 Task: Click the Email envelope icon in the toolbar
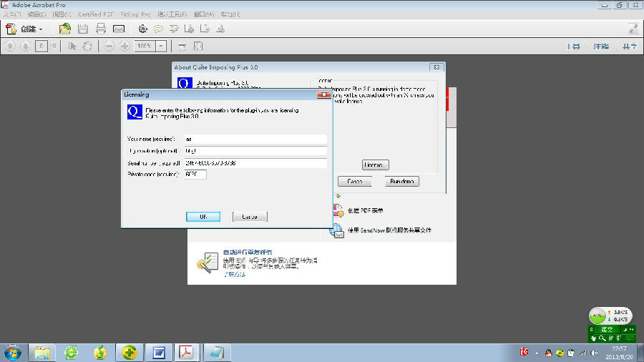click(x=119, y=29)
